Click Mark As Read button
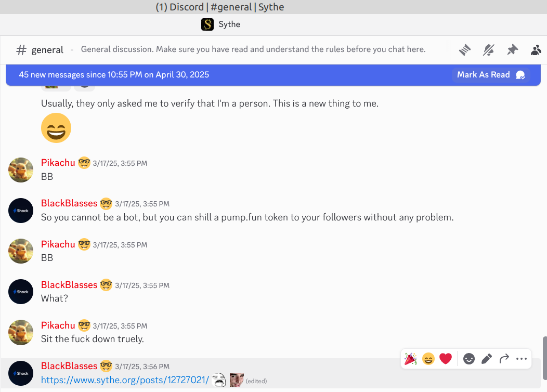 point(491,75)
